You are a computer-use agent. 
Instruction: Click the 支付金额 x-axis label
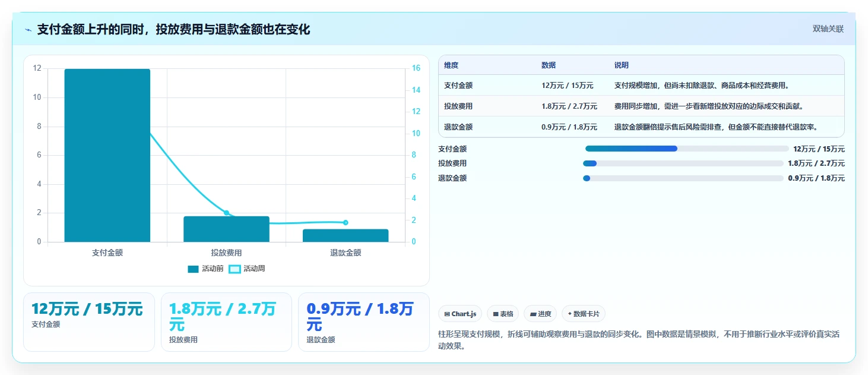107,253
